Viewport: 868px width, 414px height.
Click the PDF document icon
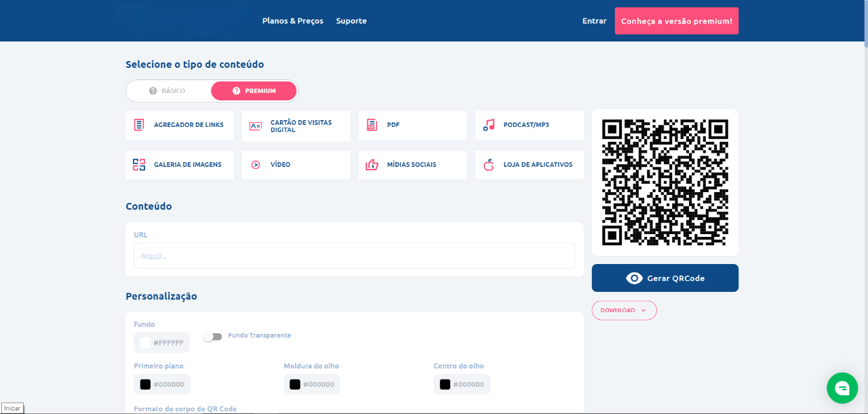[x=372, y=125]
